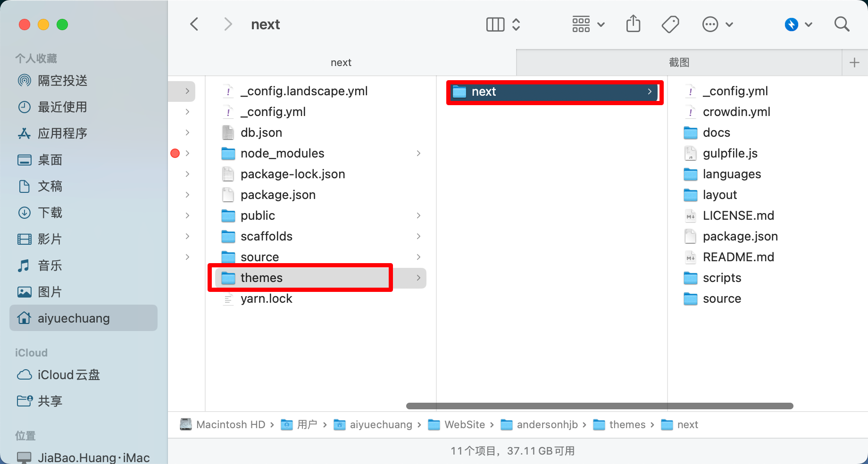This screenshot has height=464, width=868.
Task: Select AirDrop 隔空投送 in the sidebar
Action: [53, 81]
